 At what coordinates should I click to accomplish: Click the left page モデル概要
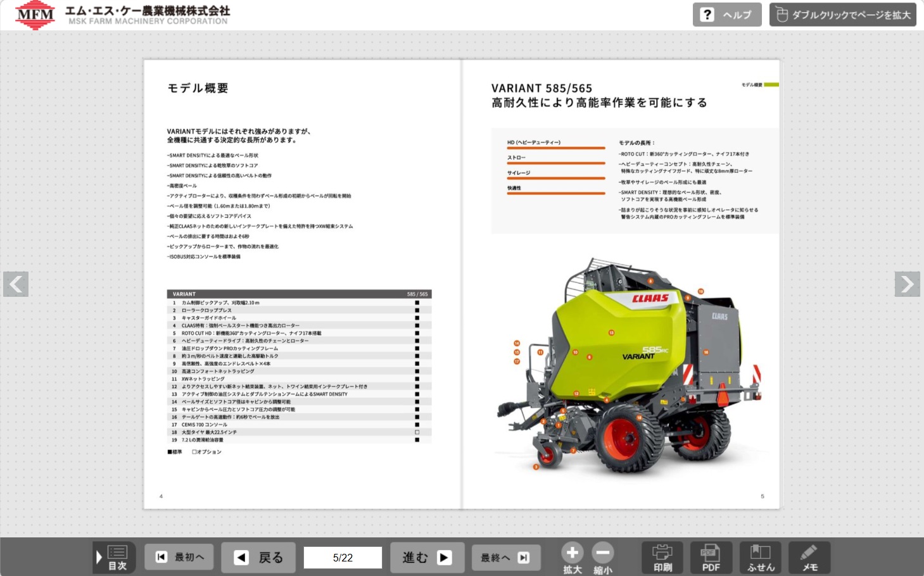(x=302, y=284)
